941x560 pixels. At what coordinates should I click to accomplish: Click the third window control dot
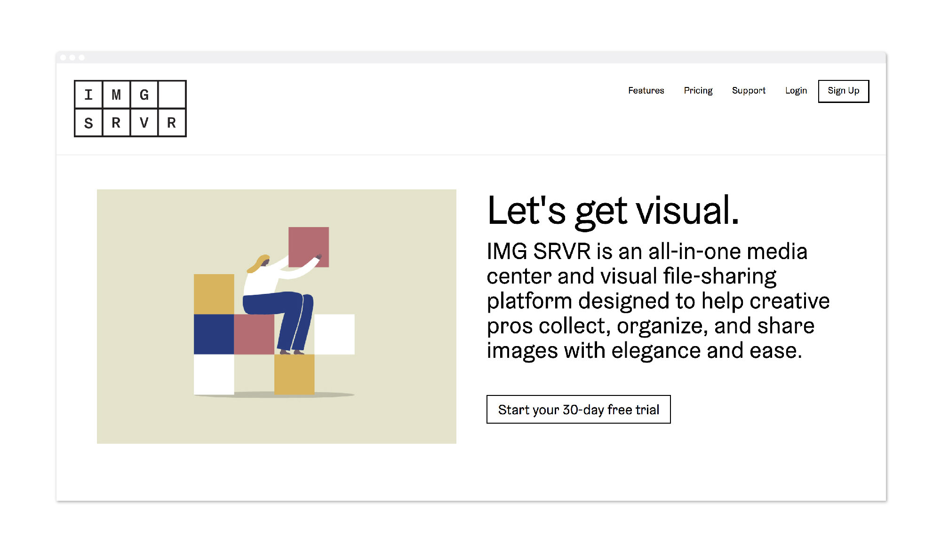tap(82, 57)
